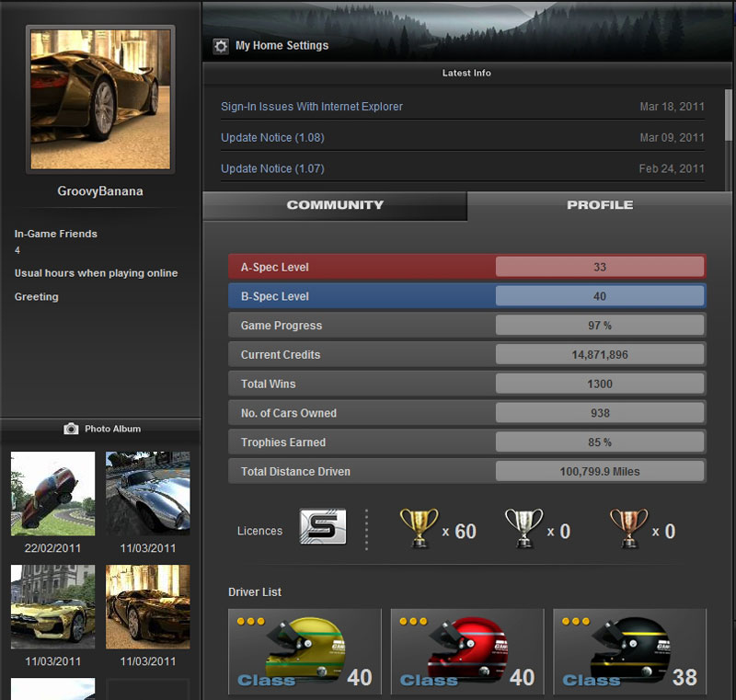This screenshot has width=736, height=700.
Task: Switch to the PROFILE tab
Action: (x=600, y=205)
